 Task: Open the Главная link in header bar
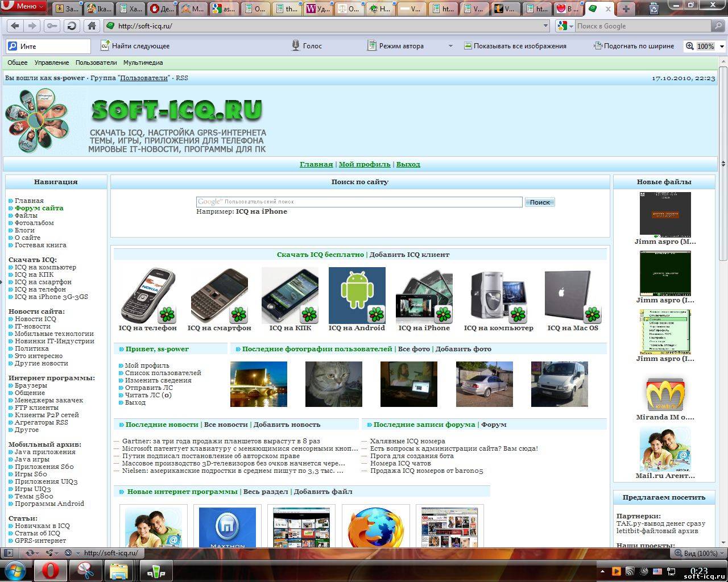tap(316, 164)
